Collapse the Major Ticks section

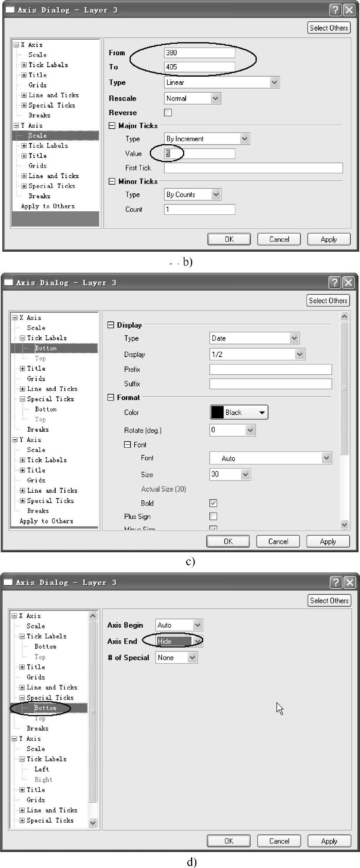[112, 125]
